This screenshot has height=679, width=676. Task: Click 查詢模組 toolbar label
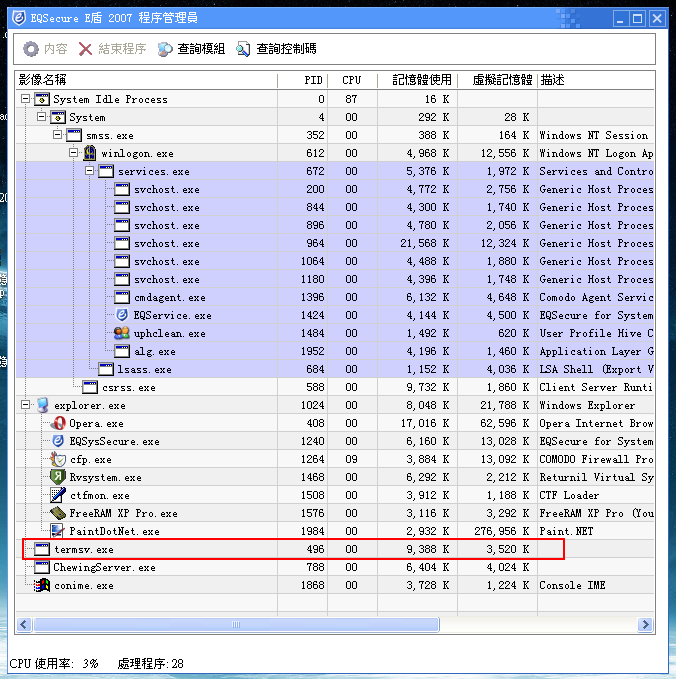click(201, 49)
